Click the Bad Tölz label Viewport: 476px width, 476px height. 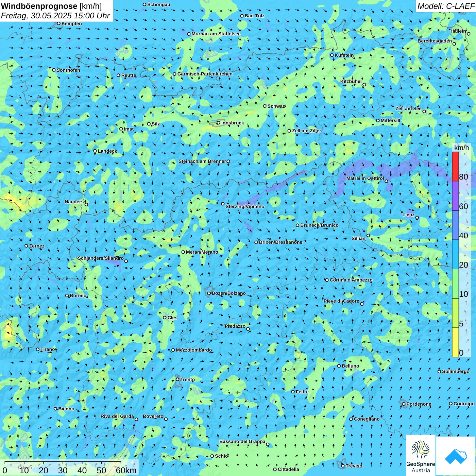click(x=255, y=16)
